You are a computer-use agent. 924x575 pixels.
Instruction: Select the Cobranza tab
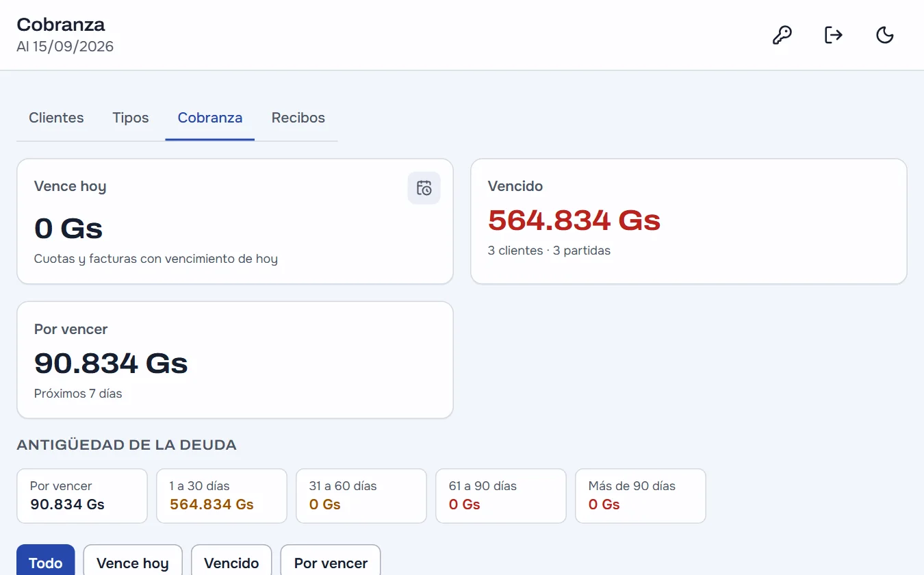(210, 118)
